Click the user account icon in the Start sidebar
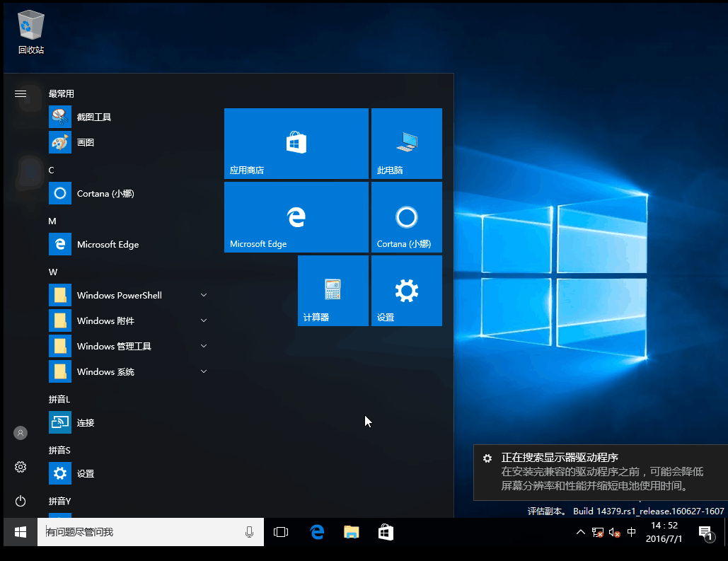728x561 pixels. 21,433
